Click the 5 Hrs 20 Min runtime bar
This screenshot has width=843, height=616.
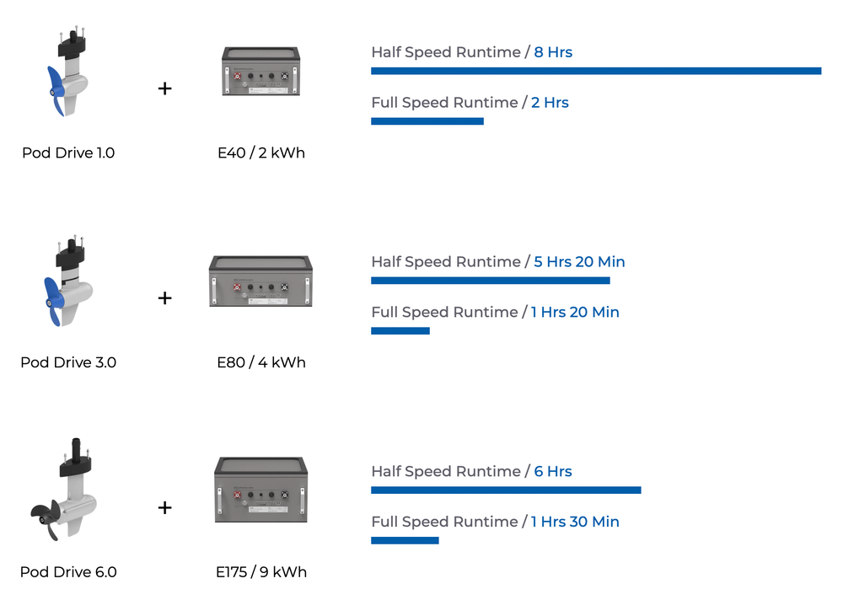(x=490, y=281)
